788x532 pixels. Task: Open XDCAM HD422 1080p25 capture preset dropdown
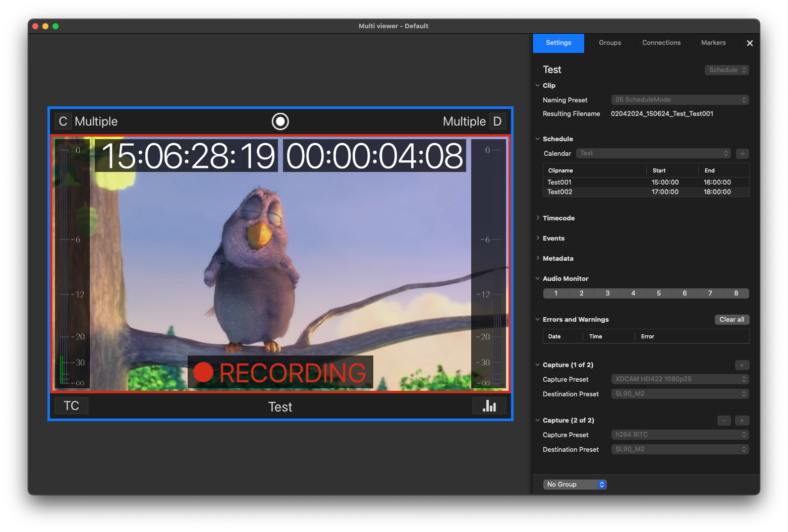[680, 379]
